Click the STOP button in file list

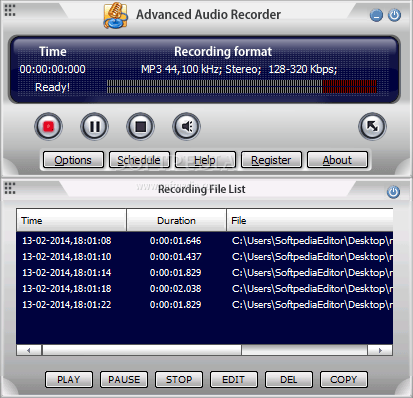(x=179, y=379)
